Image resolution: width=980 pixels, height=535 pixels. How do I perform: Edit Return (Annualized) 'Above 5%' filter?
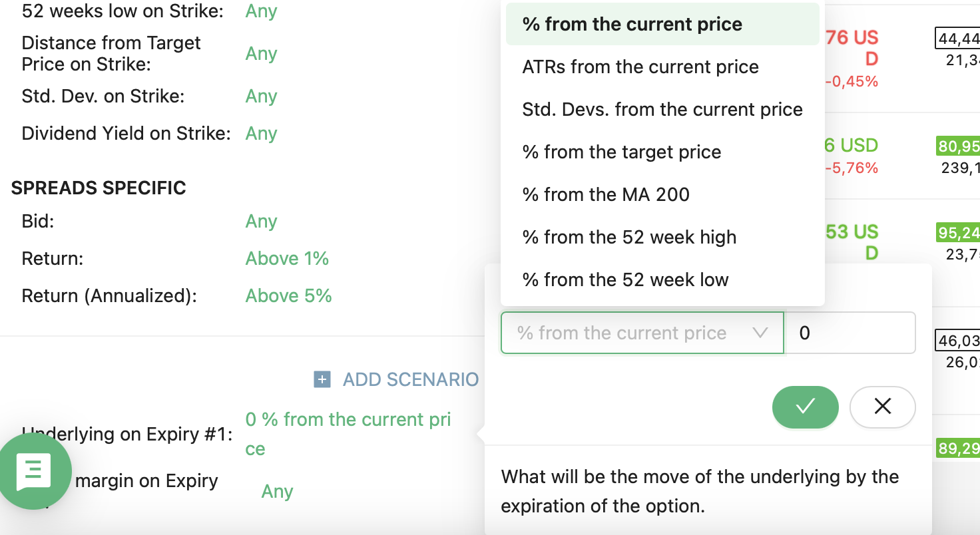pos(288,296)
